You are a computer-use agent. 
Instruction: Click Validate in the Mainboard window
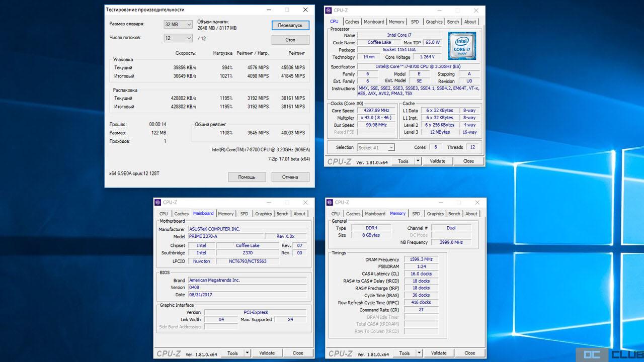[267, 353]
